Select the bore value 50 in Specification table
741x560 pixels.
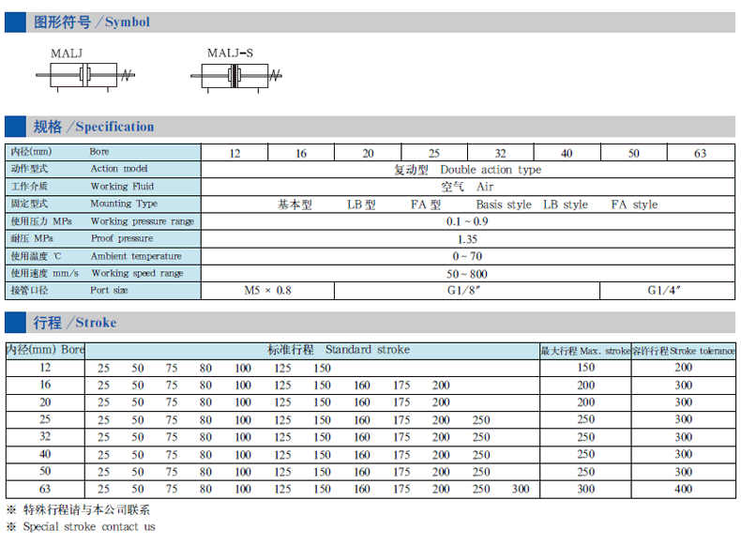(634, 153)
